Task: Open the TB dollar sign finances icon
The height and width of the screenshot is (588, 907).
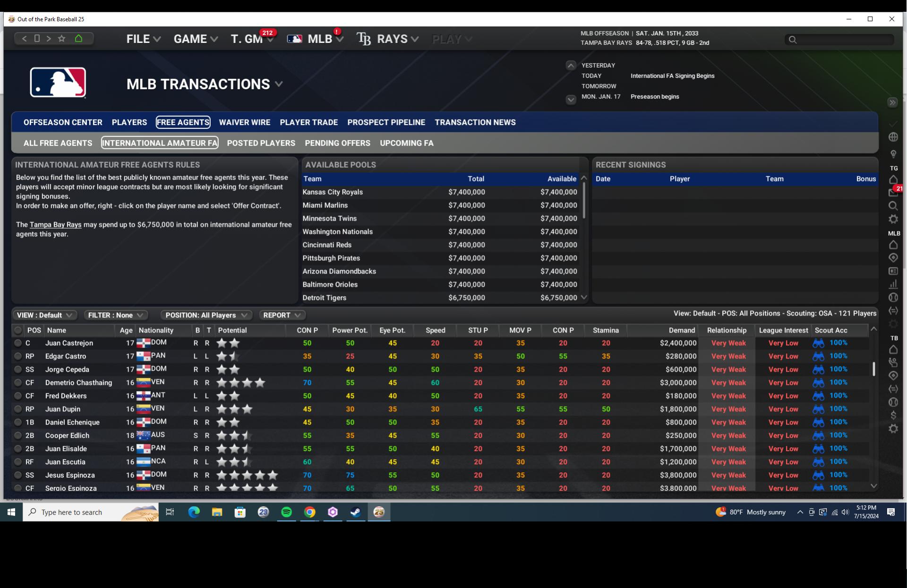Action: [x=893, y=416]
